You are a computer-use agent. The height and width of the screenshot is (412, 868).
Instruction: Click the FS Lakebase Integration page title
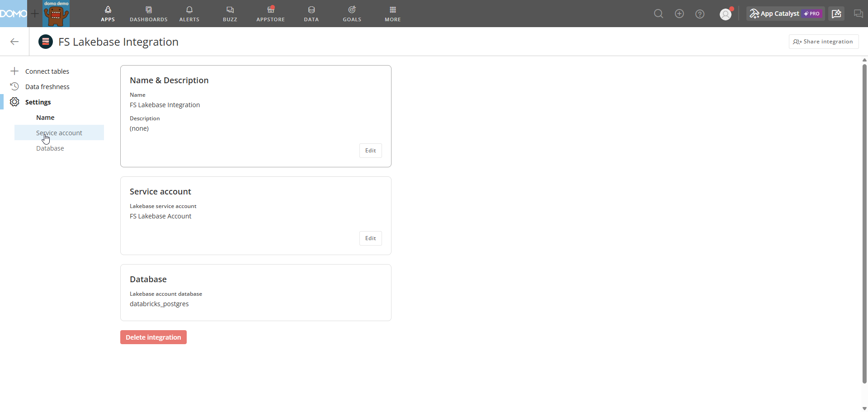pos(118,42)
